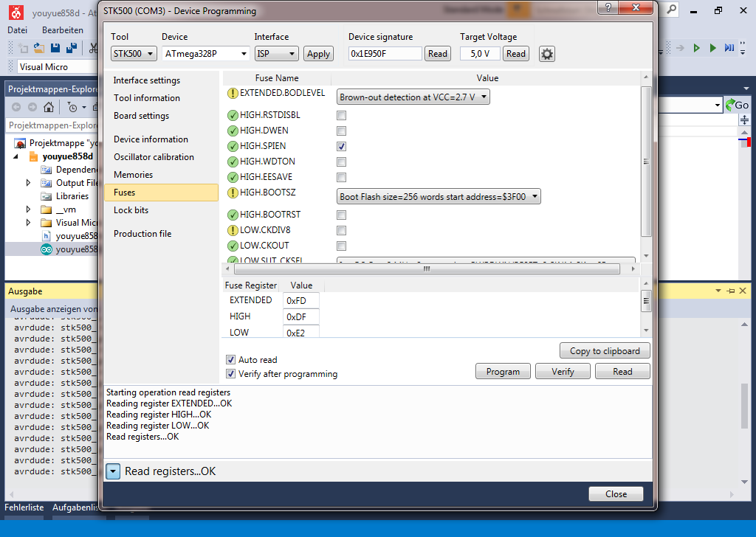The image size is (756, 537).
Task: Toggle the status log disclosure button
Action: [113, 471]
